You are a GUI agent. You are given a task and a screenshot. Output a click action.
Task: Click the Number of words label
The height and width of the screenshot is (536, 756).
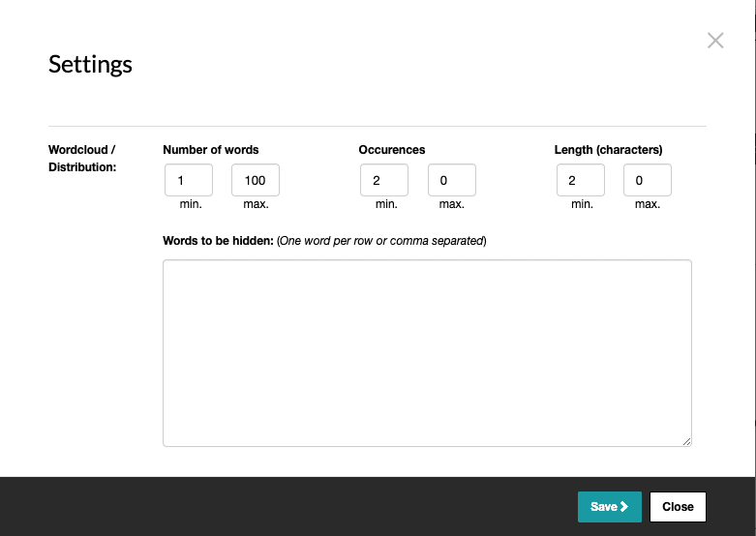coord(211,150)
